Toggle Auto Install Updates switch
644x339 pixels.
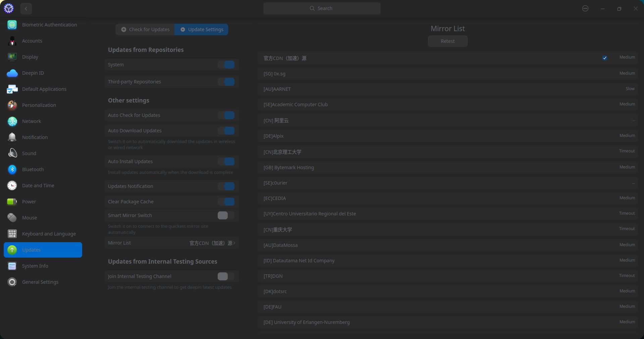226,161
